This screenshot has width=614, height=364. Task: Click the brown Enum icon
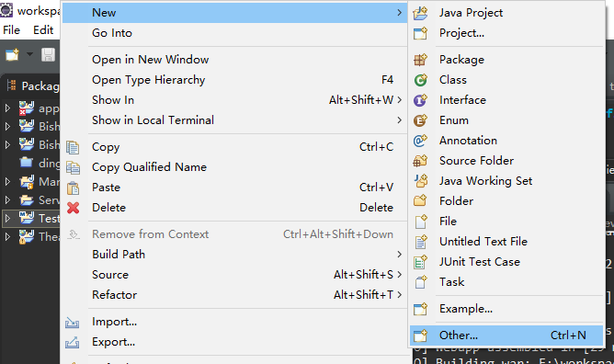[421, 120]
